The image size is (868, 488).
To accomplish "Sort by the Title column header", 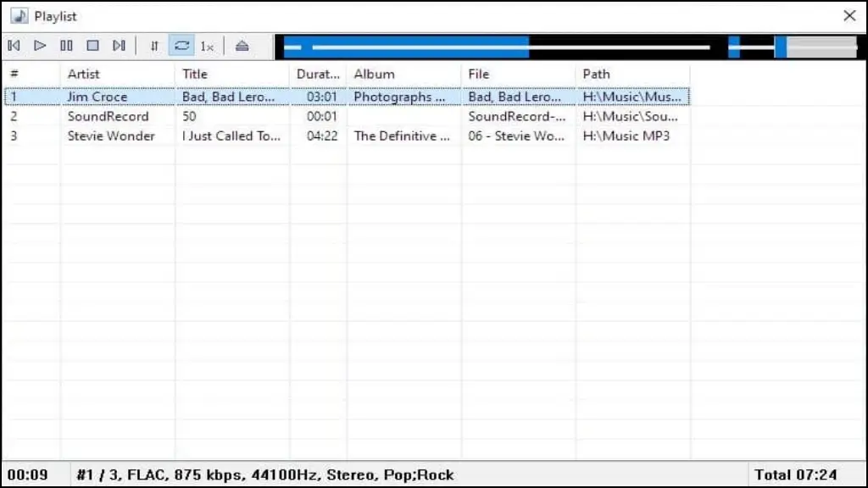I will tap(232, 75).
